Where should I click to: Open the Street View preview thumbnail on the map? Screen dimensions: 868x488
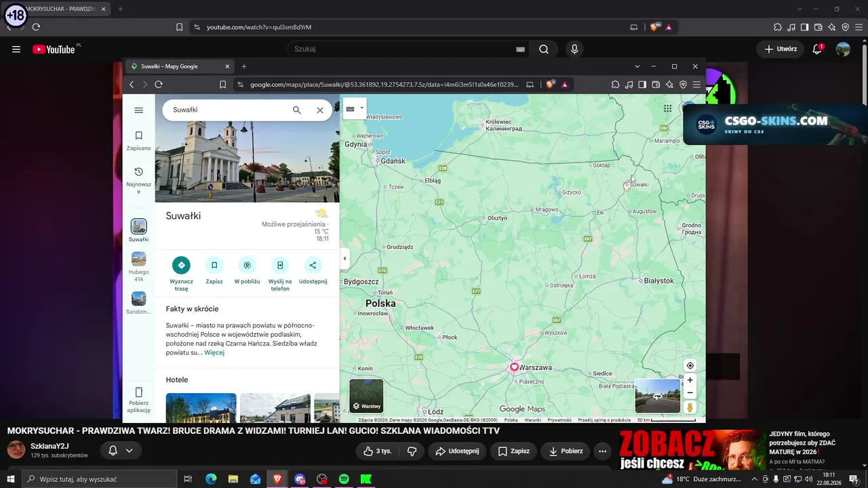tap(658, 396)
